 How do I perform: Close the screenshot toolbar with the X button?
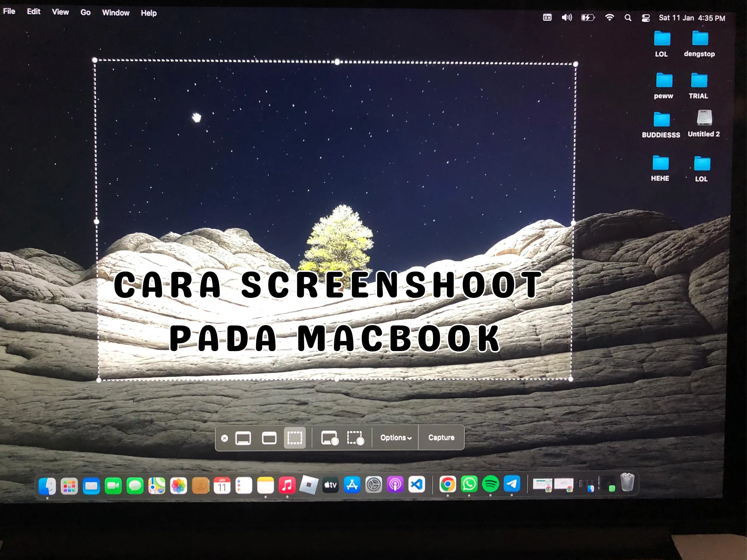tap(225, 438)
